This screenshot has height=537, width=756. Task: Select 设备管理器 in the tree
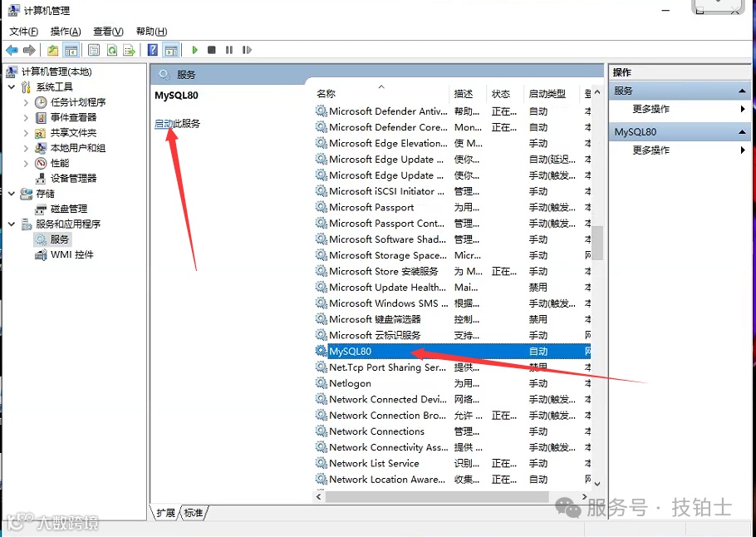(x=73, y=179)
